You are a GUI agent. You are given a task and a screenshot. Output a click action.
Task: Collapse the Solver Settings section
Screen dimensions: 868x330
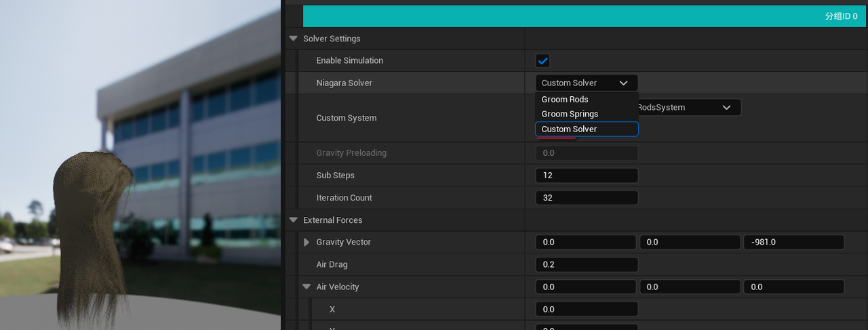tap(294, 39)
